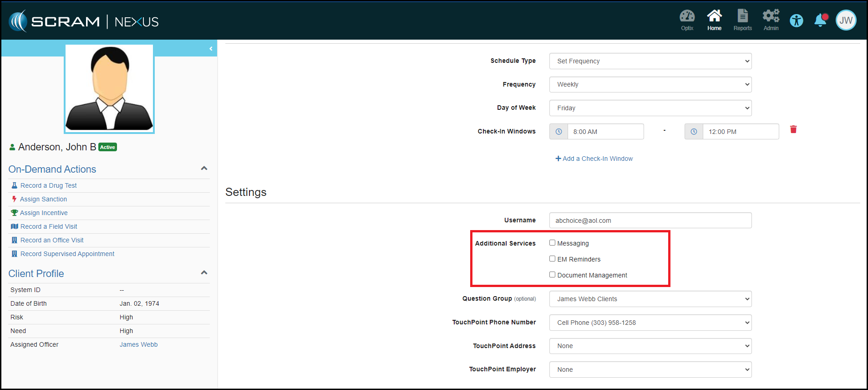
Task: Open the James Webb officer link
Action: pyautogui.click(x=138, y=344)
